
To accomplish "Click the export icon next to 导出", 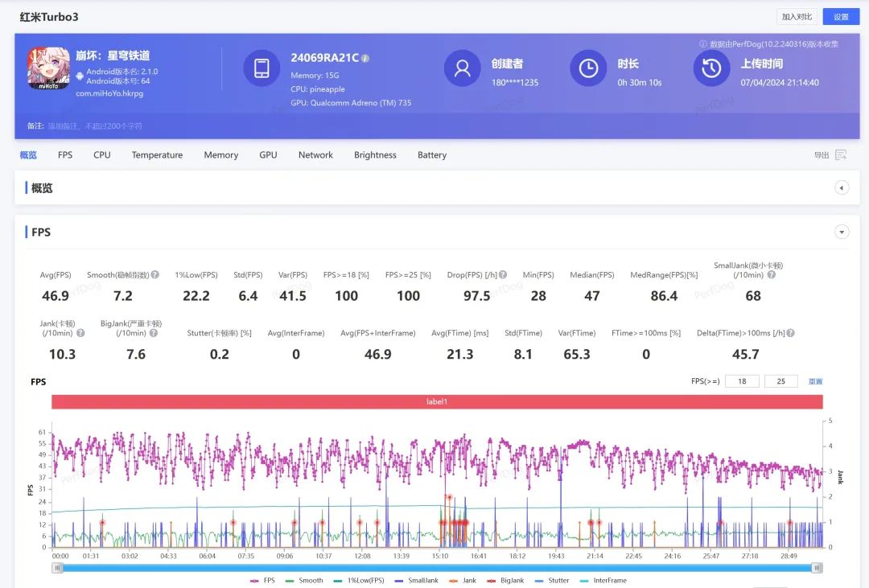I will 841,155.
